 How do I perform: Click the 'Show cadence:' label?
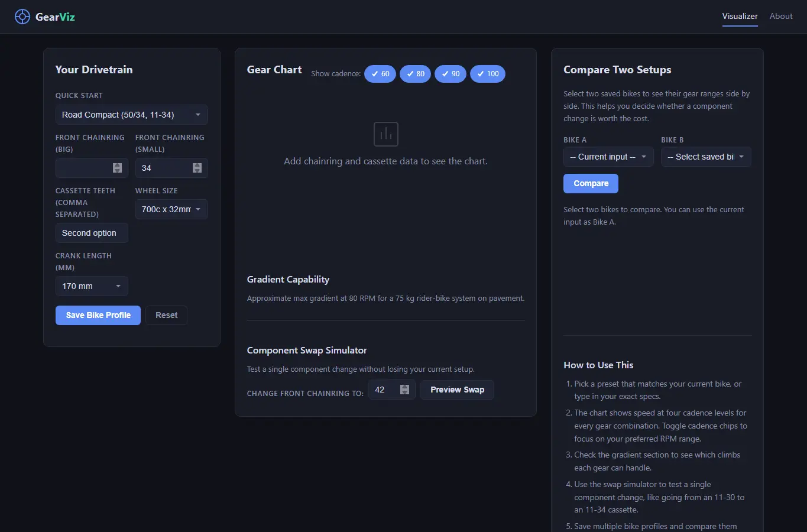click(x=336, y=74)
